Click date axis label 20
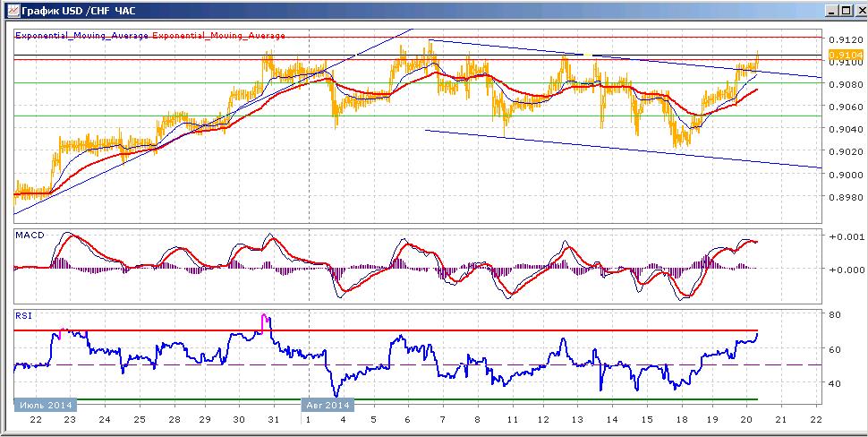The width and height of the screenshot is (868, 437). click(x=745, y=420)
